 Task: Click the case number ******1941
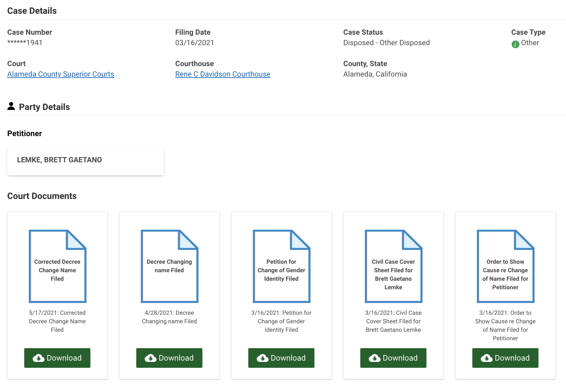tap(25, 43)
